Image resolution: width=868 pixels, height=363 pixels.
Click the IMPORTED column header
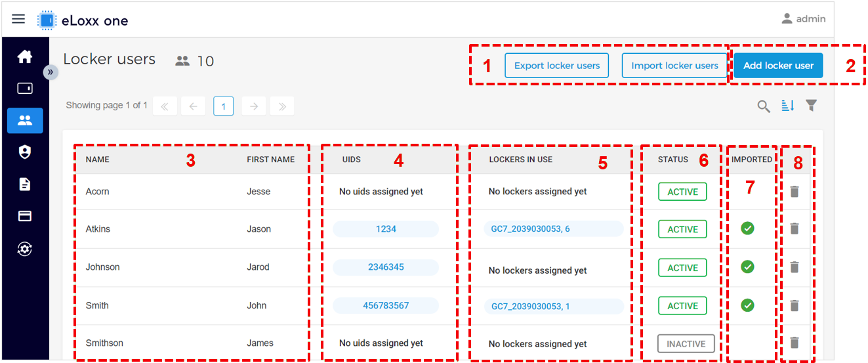[752, 160]
